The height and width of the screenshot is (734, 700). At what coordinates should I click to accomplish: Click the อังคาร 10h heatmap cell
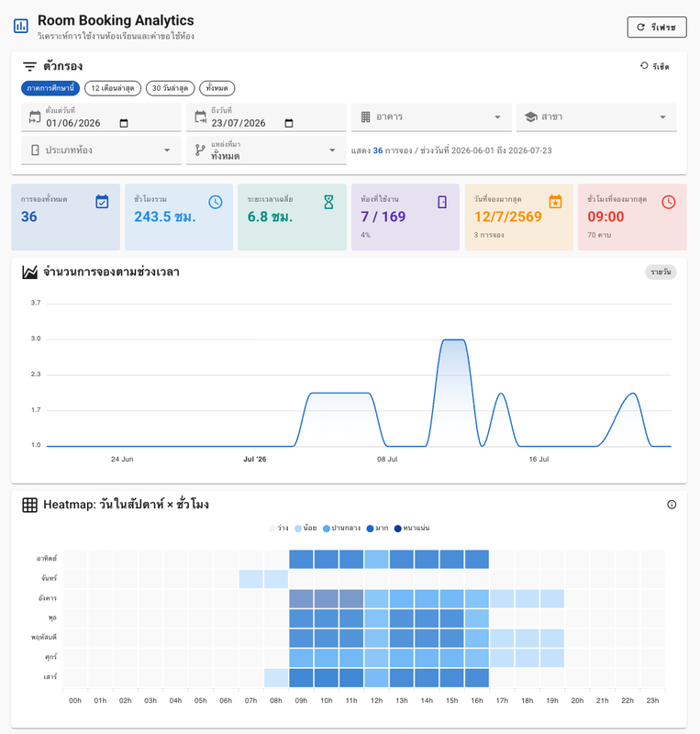click(x=327, y=599)
